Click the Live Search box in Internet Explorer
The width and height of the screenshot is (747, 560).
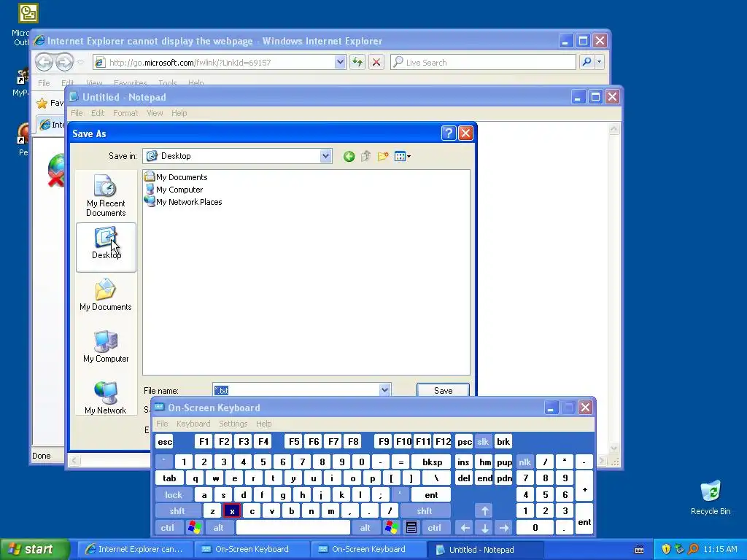(483, 63)
